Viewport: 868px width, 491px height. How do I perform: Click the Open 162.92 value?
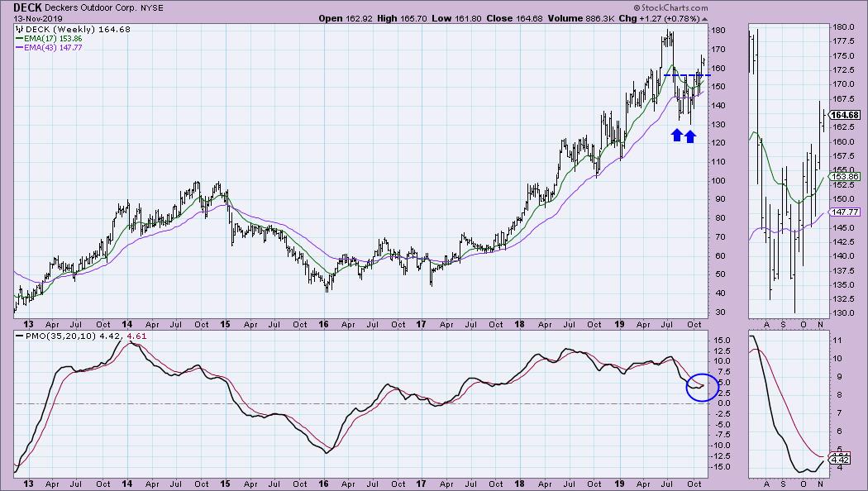pyautogui.click(x=346, y=18)
